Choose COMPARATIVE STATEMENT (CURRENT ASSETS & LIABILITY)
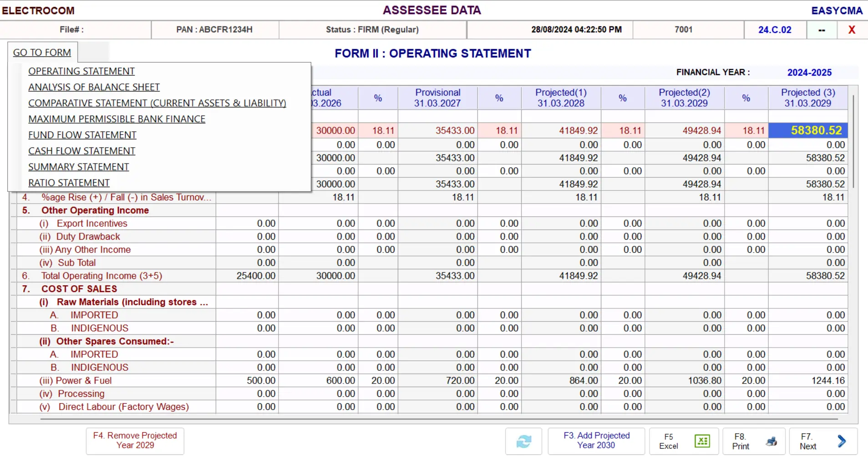 click(157, 103)
